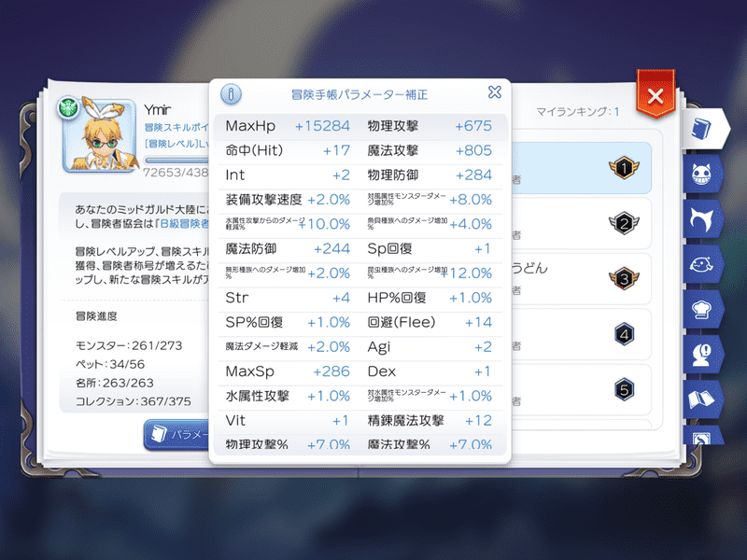The width and height of the screenshot is (747, 560).
Task: Click the SP%回復 +1.0% entry
Action: pos(288,323)
